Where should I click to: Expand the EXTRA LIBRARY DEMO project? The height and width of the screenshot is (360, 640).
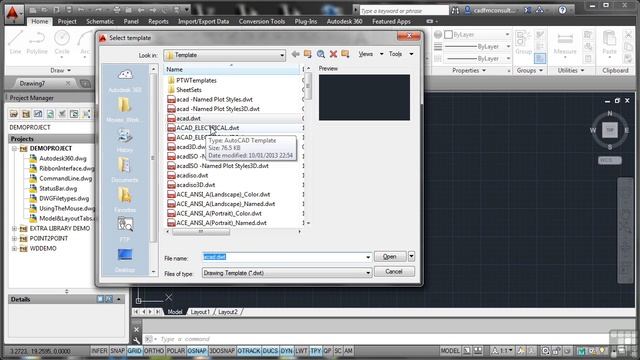(x=14, y=229)
